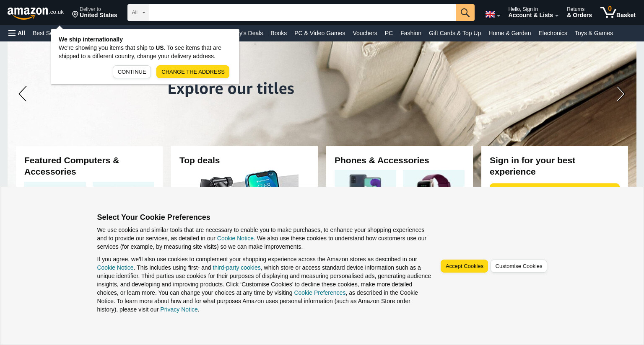Click the Accept Cookies button
Screen dimensions: 644x345
tap(464, 266)
